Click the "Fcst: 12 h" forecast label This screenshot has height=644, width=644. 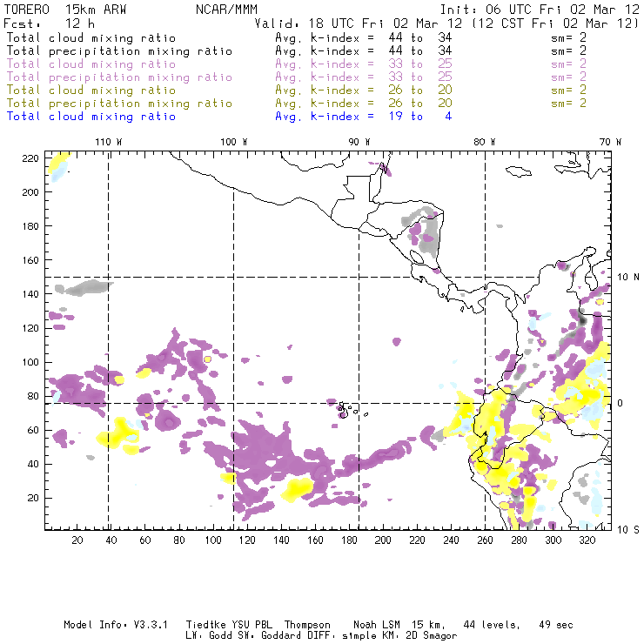tap(49, 23)
